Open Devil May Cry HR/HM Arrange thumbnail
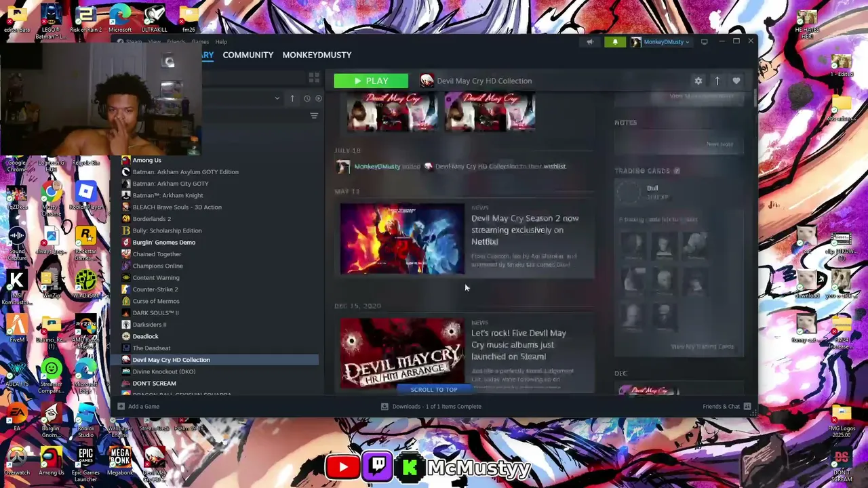The width and height of the screenshot is (868, 488). coord(402,354)
